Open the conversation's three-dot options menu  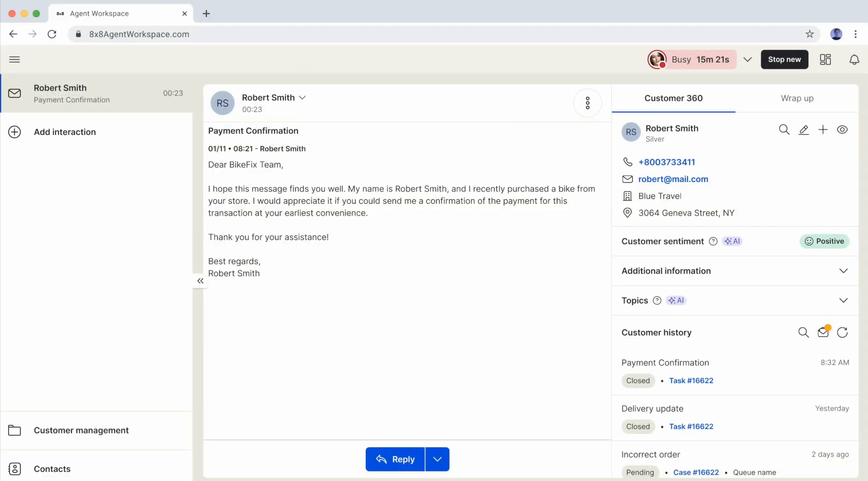(587, 103)
